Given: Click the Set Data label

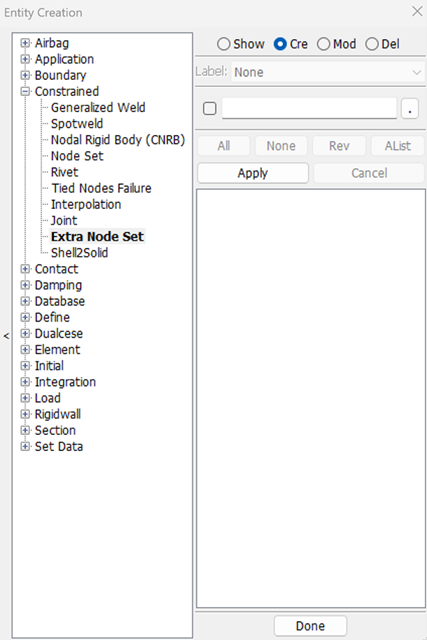Looking at the screenshot, I should click(x=59, y=447).
